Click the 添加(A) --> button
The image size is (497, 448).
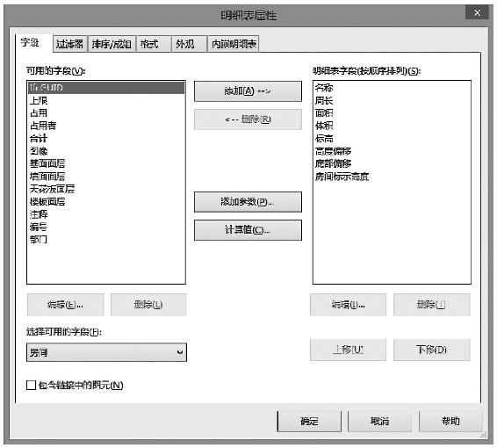pos(248,91)
